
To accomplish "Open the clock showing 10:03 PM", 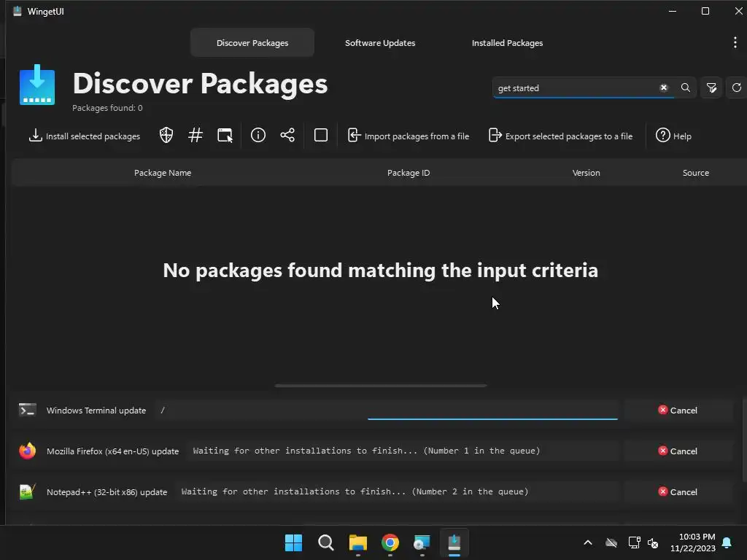I will point(693,542).
